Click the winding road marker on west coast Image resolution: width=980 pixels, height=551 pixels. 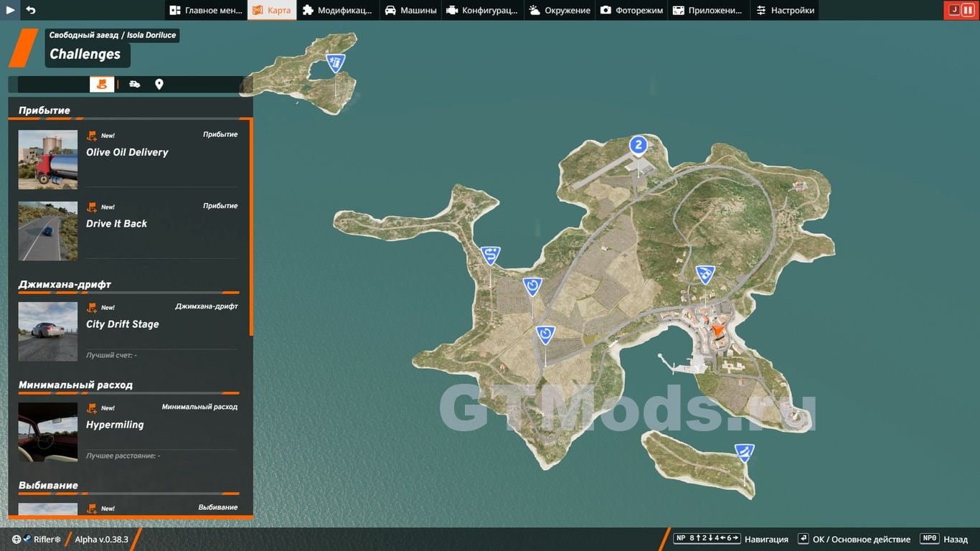tap(491, 255)
